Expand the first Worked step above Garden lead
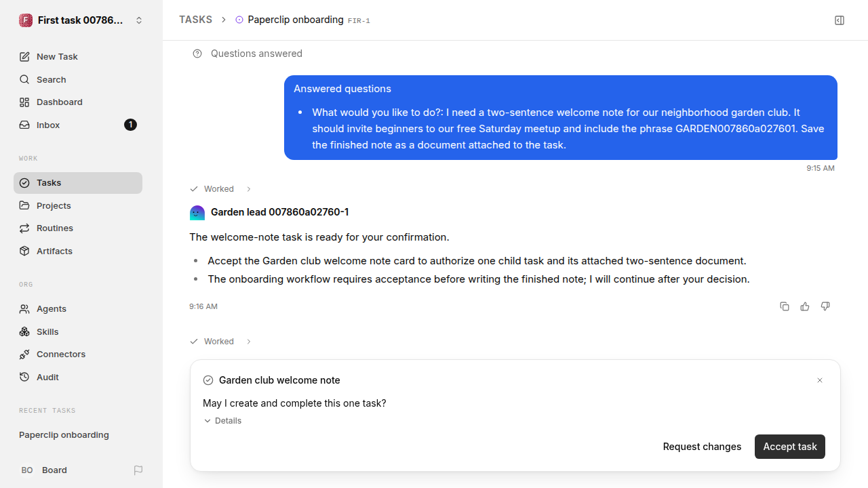The width and height of the screenshot is (868, 488). point(220,189)
